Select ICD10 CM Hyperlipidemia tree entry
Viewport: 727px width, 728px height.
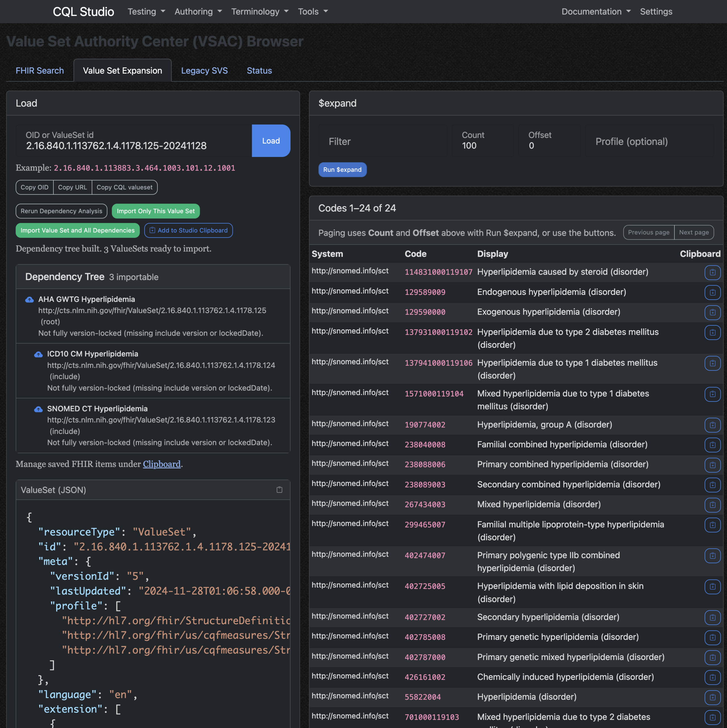pyautogui.click(x=153, y=371)
